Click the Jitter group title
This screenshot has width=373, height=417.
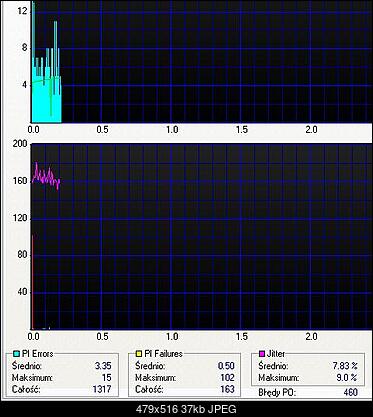[276, 354]
